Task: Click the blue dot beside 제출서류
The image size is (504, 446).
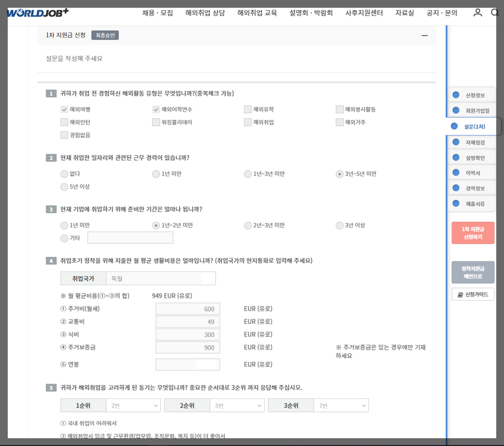Action: pos(456,204)
